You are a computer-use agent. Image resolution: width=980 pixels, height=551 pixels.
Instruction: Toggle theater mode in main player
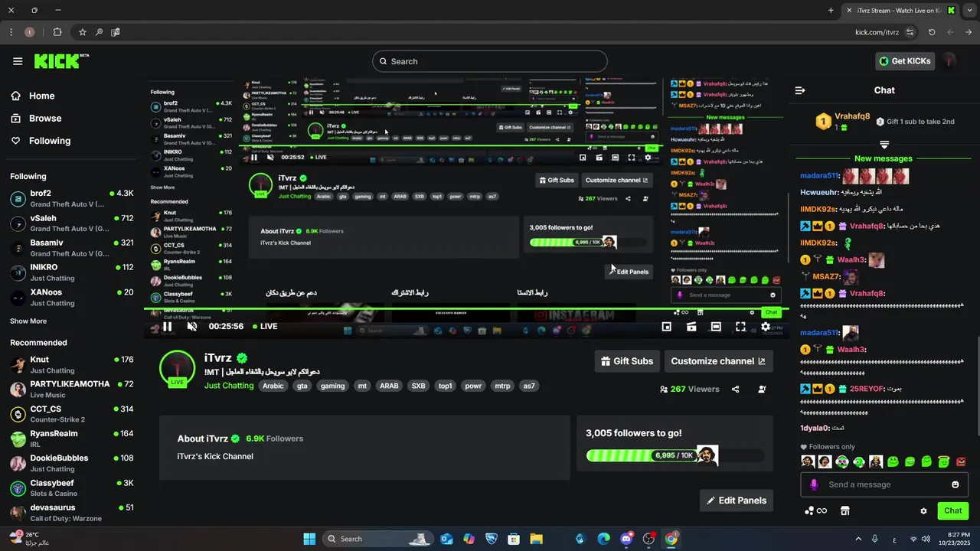(716, 327)
